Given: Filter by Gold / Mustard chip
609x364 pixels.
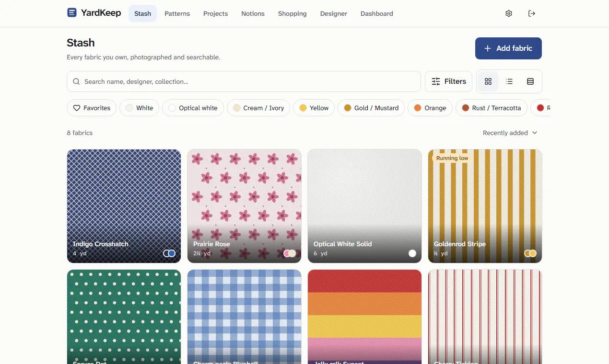Looking at the screenshot, I should 371,108.
